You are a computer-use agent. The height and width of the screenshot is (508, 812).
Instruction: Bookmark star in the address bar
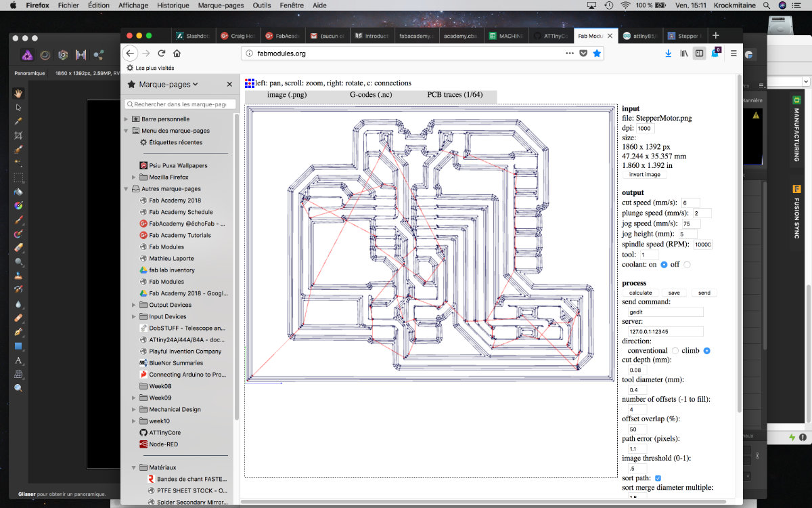(x=597, y=53)
